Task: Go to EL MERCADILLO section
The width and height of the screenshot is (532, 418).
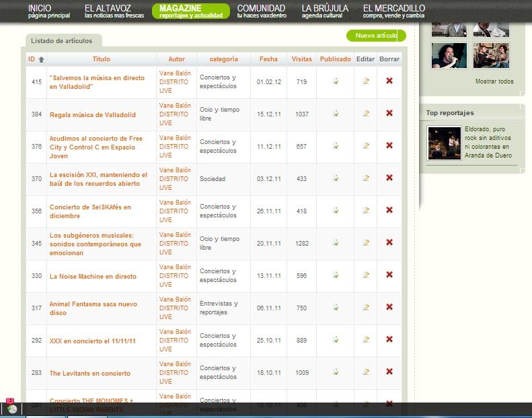Action: tap(394, 11)
